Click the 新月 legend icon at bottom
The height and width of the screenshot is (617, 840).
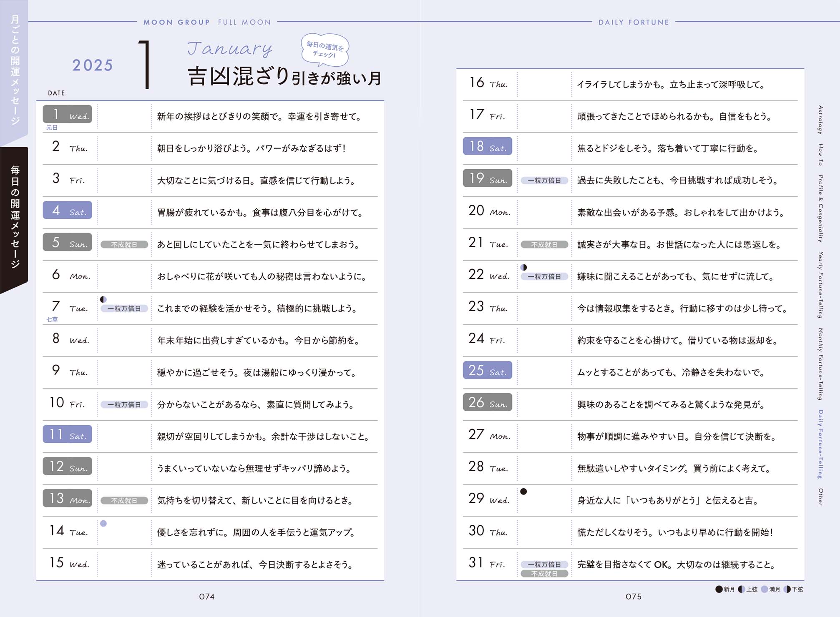tap(719, 589)
